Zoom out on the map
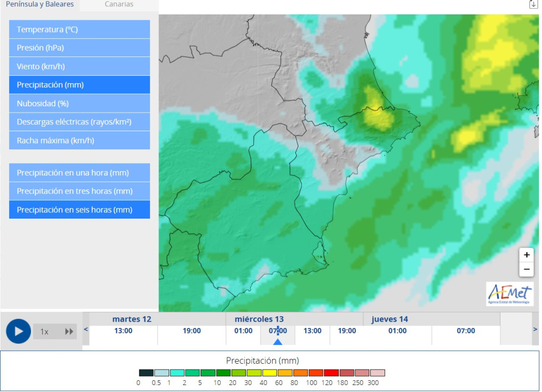 pyautogui.click(x=526, y=269)
